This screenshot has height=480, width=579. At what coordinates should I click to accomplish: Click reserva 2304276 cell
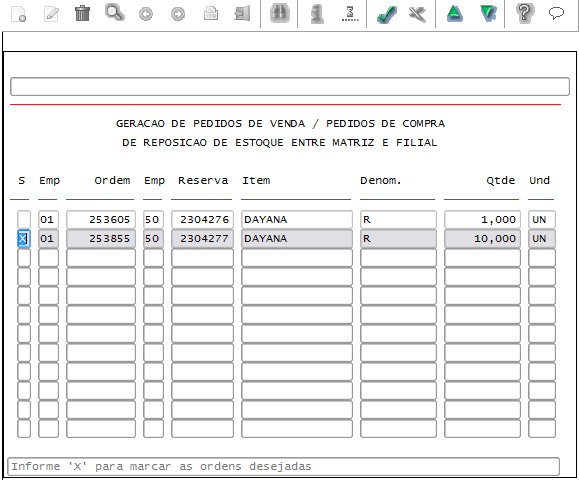(x=202, y=220)
